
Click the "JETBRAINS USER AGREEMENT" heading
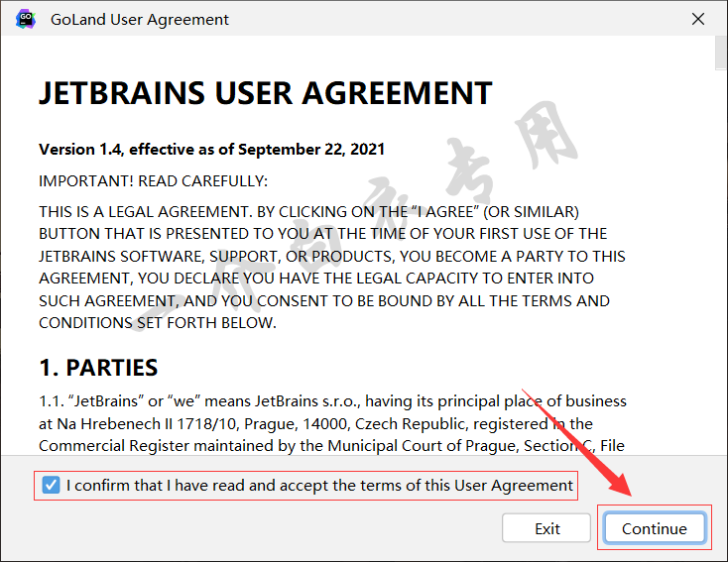[266, 93]
